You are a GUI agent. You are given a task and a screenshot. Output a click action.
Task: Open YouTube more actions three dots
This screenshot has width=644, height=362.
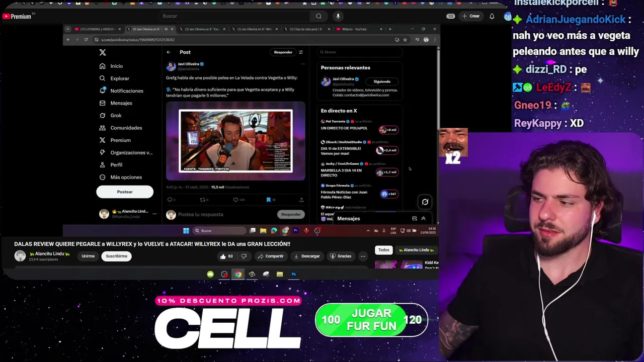point(363,256)
